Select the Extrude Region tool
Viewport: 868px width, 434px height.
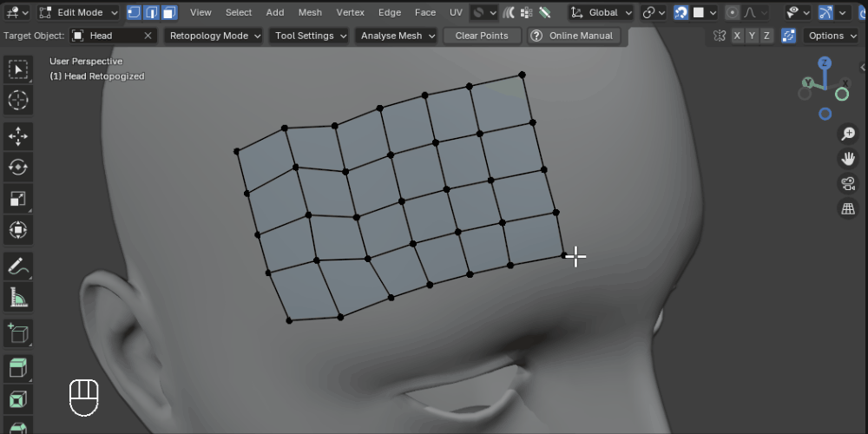tap(18, 367)
